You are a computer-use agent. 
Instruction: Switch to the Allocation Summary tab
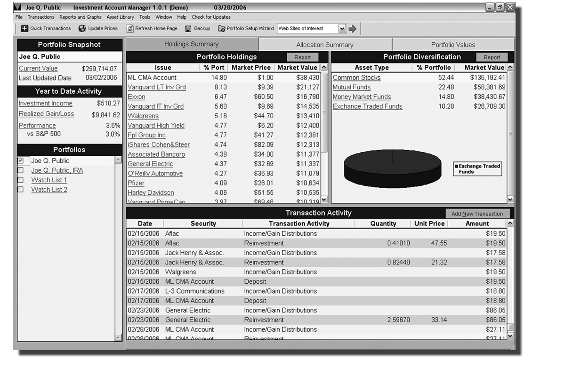coord(325,44)
